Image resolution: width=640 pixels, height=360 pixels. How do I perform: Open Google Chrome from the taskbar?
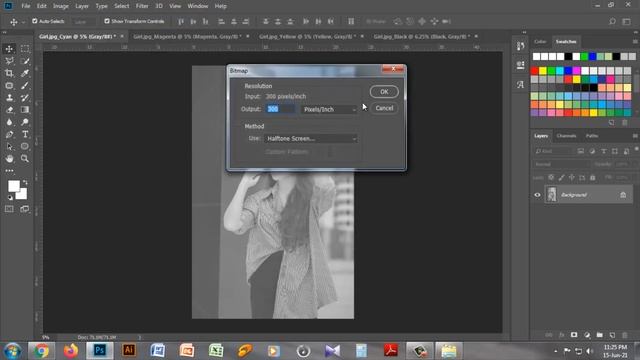pos(41,351)
